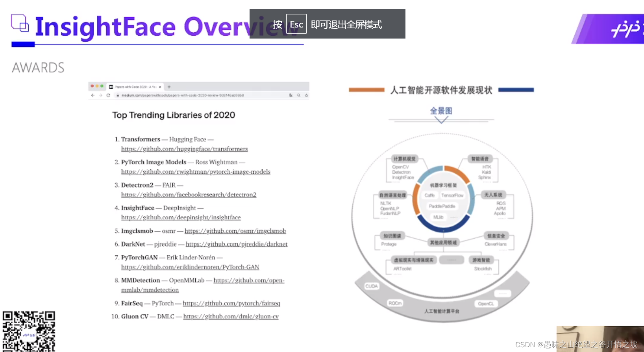Image resolution: width=644 pixels, height=352 pixels.
Task: Click the forward arrow in embedded browser
Action: (x=100, y=95)
